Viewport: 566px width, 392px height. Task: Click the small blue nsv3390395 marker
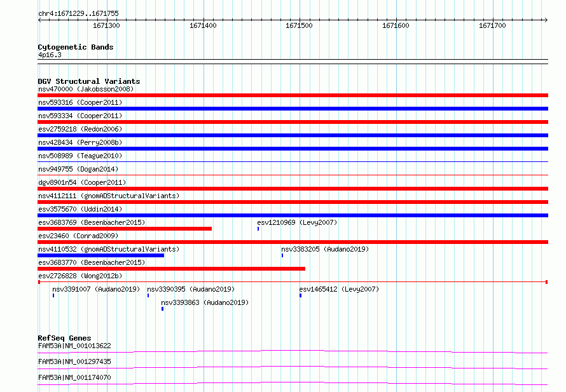148,295
